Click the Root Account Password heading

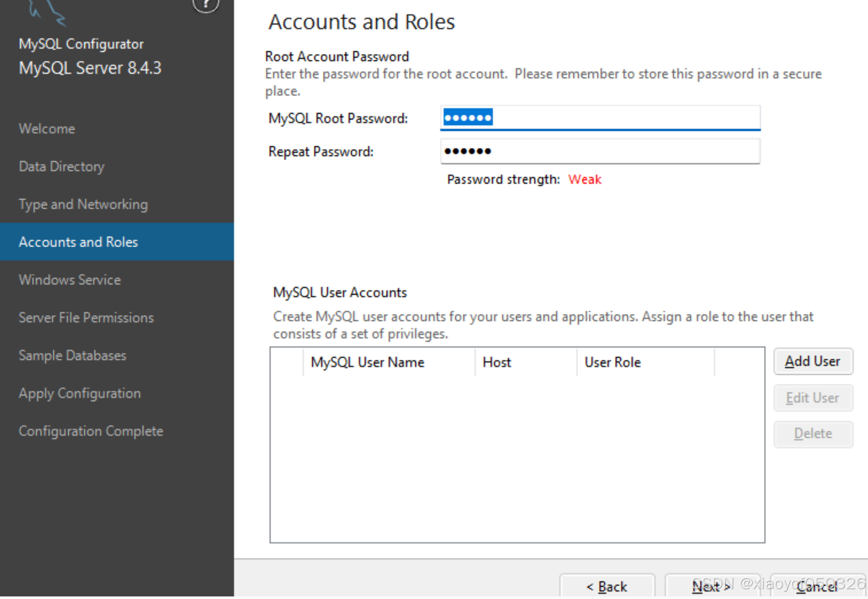click(337, 56)
